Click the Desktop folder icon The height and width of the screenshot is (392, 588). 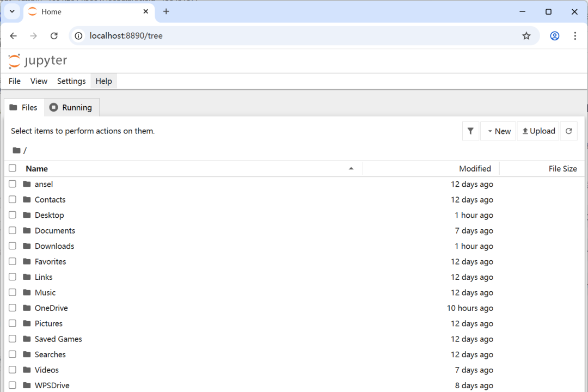pyautogui.click(x=27, y=215)
